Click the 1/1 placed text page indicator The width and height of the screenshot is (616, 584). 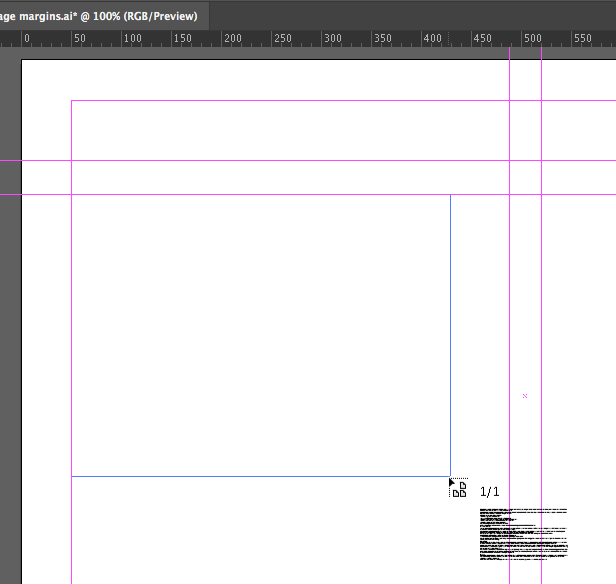coord(490,492)
